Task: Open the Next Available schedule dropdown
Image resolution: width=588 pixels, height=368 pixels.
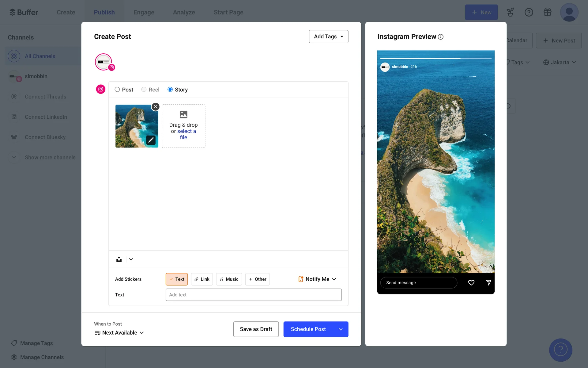Action: pyautogui.click(x=119, y=333)
